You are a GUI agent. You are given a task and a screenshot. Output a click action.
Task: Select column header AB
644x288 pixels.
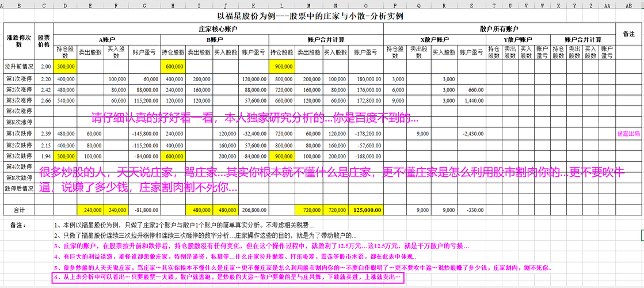tap(628, 5)
